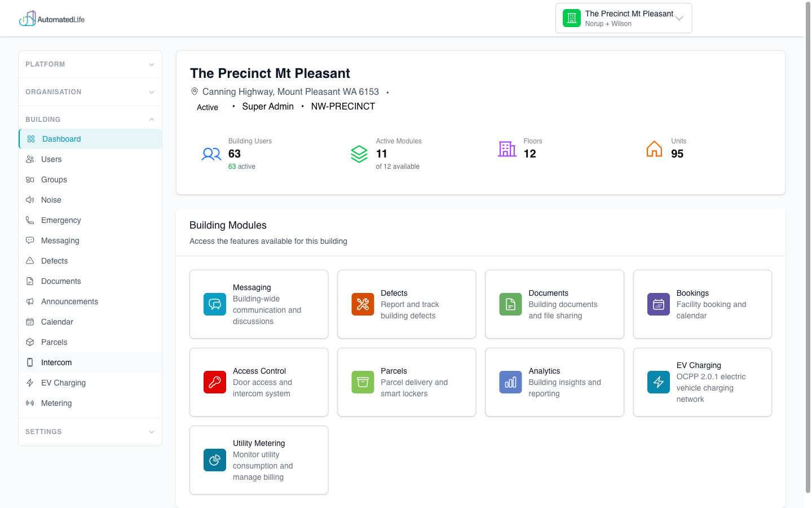The image size is (812, 508).
Task: Open the Noise section via its speaker icon
Action: click(30, 200)
